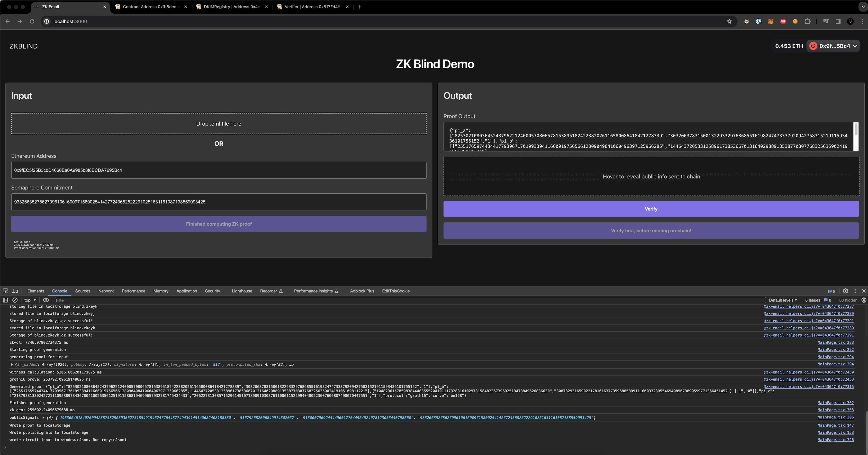Close the DevTools panel
The height and width of the screenshot is (455, 868).
[x=864, y=291]
